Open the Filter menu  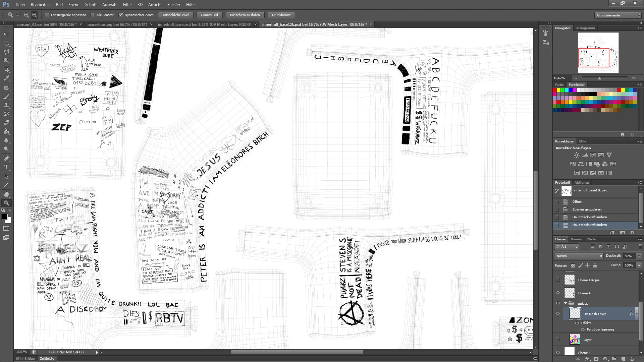(x=127, y=5)
